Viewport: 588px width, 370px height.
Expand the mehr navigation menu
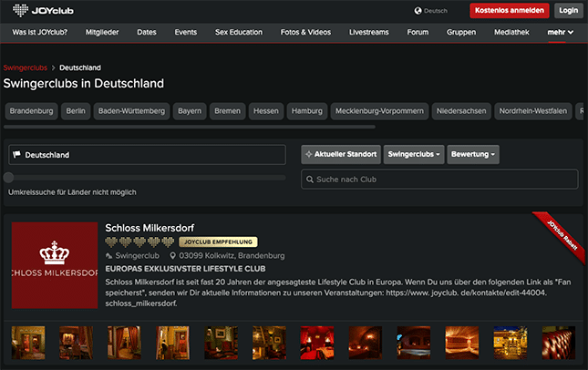point(560,32)
